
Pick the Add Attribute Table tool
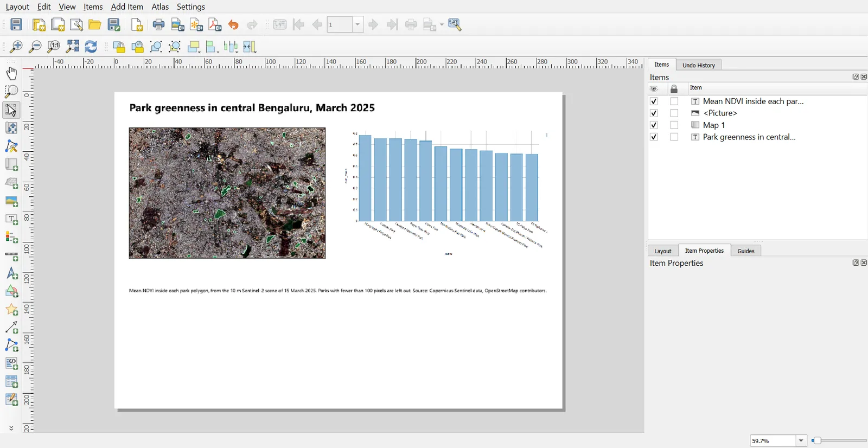coord(11,382)
